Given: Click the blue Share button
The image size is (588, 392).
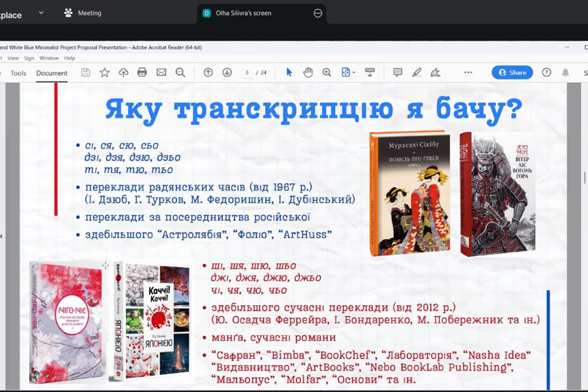Looking at the screenshot, I should (512, 73).
